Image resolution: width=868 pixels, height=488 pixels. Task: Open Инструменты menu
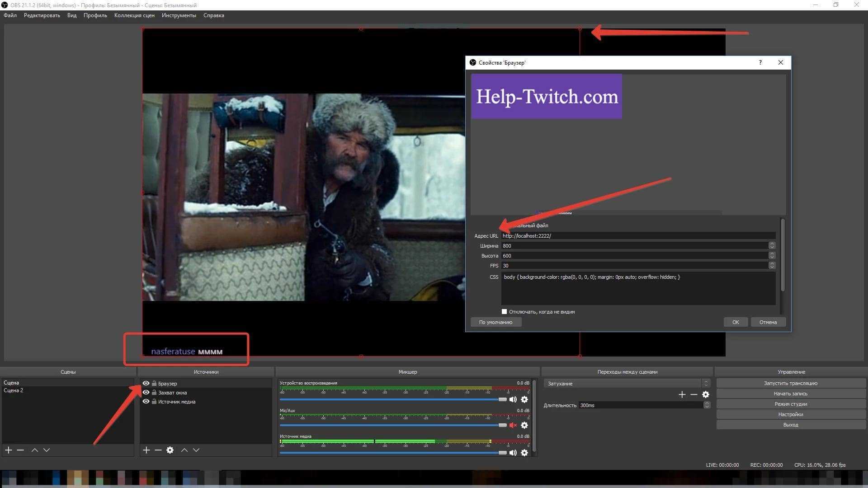[x=179, y=15]
